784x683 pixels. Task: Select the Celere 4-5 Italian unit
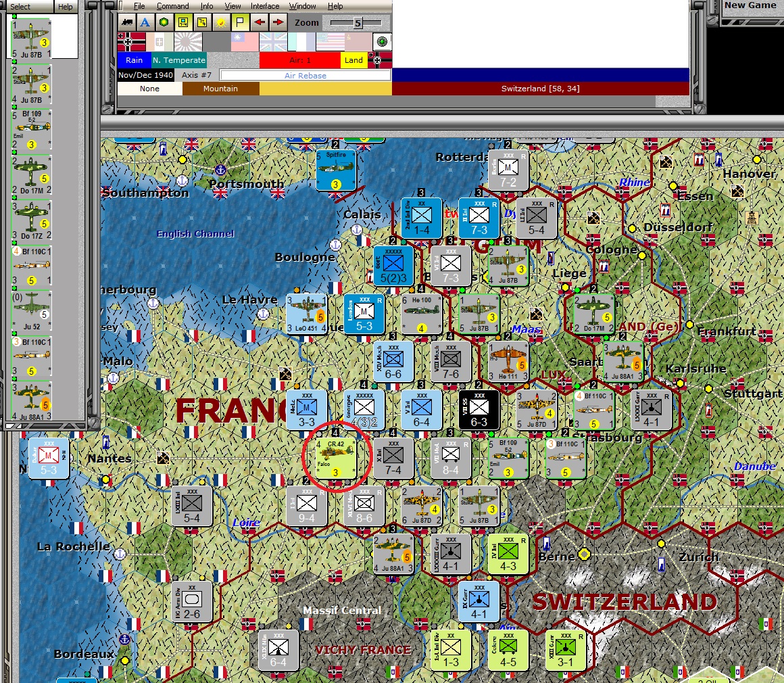coord(508,649)
